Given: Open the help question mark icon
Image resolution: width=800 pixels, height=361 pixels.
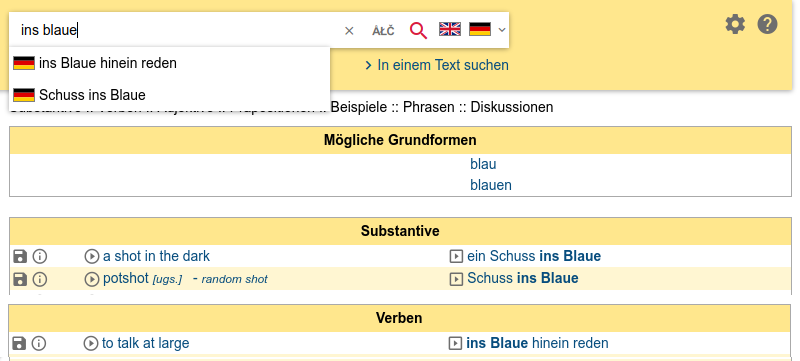Looking at the screenshot, I should click(767, 24).
